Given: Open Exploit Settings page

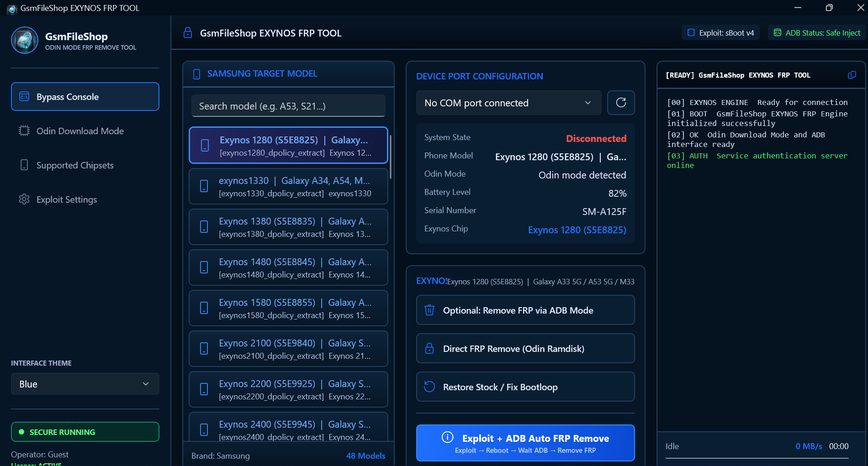Looking at the screenshot, I should click(x=85, y=199).
